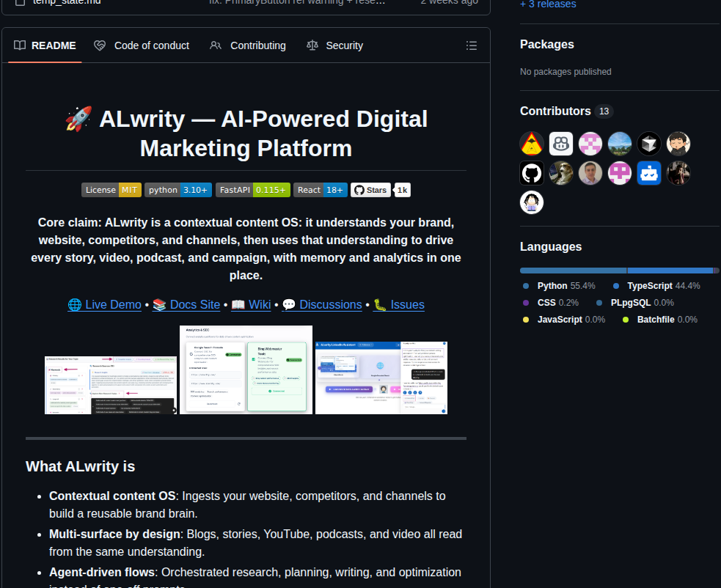Image resolution: width=721 pixels, height=588 pixels.
Task: Click the 'What ALwrity is' heading
Action: click(81, 466)
